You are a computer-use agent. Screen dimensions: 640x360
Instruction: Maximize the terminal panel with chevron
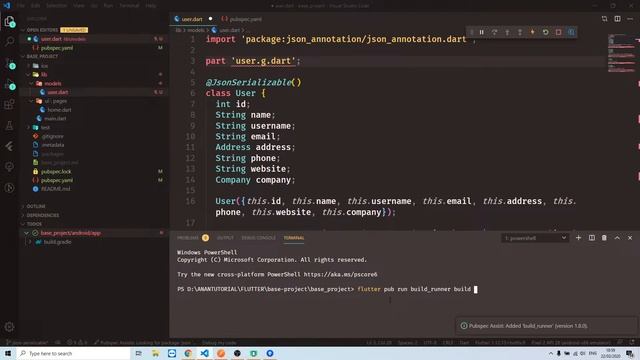617,238
